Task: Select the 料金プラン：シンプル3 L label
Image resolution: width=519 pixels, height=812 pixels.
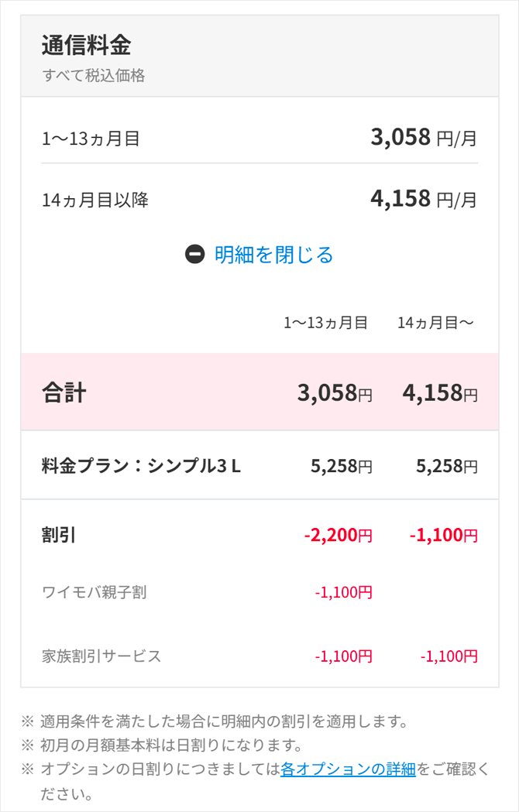Action: 141,466
